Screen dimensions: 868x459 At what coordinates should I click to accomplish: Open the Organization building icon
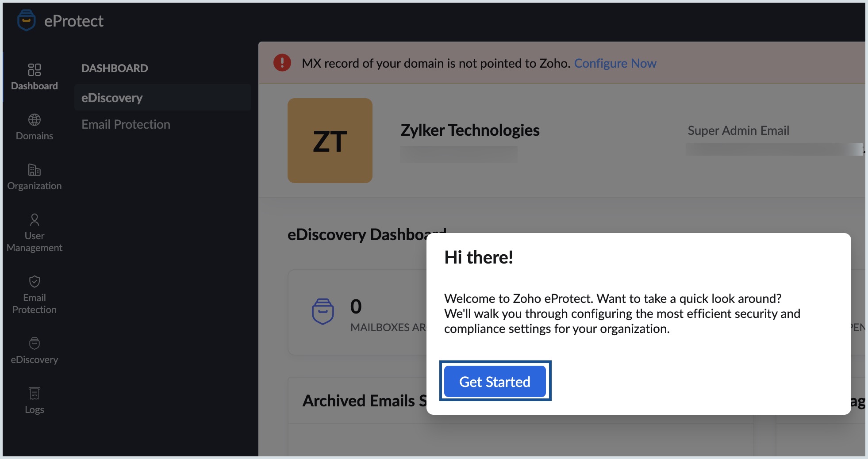tap(35, 170)
